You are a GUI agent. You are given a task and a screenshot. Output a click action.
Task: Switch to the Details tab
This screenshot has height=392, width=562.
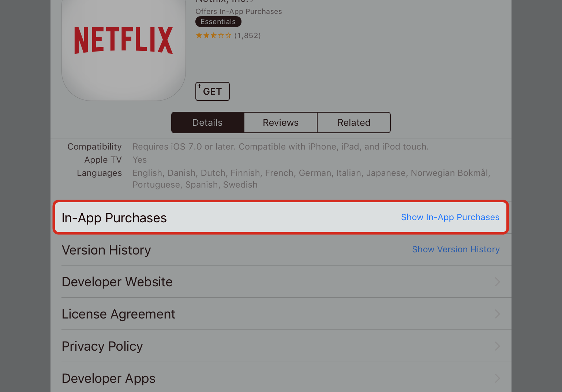pos(207,122)
